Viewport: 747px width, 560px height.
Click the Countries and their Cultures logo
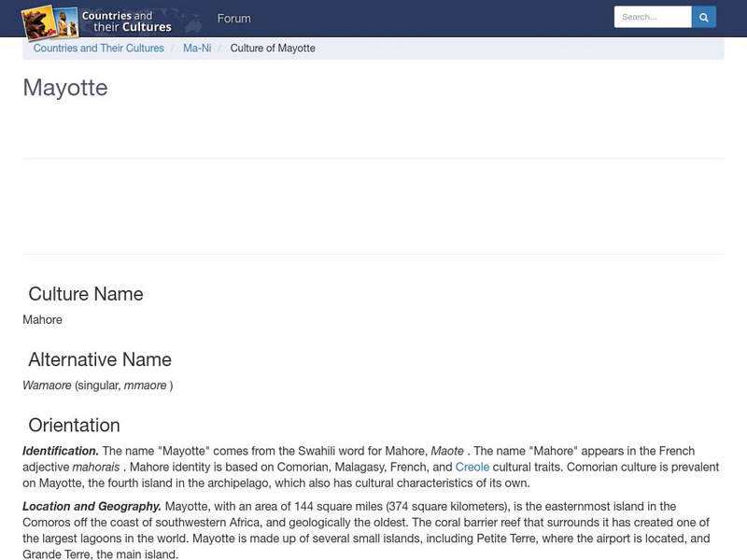click(97, 21)
